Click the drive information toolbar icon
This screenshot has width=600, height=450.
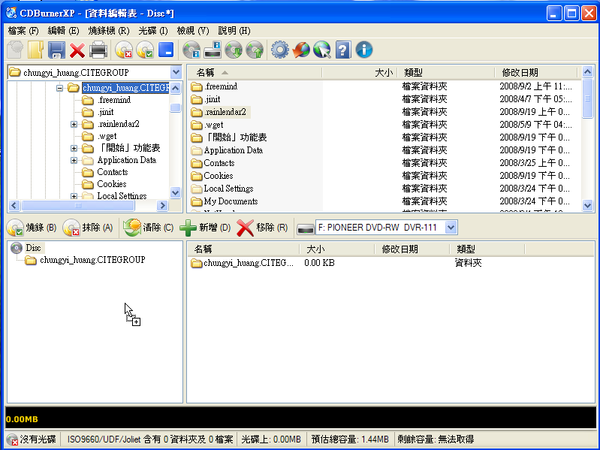212,50
